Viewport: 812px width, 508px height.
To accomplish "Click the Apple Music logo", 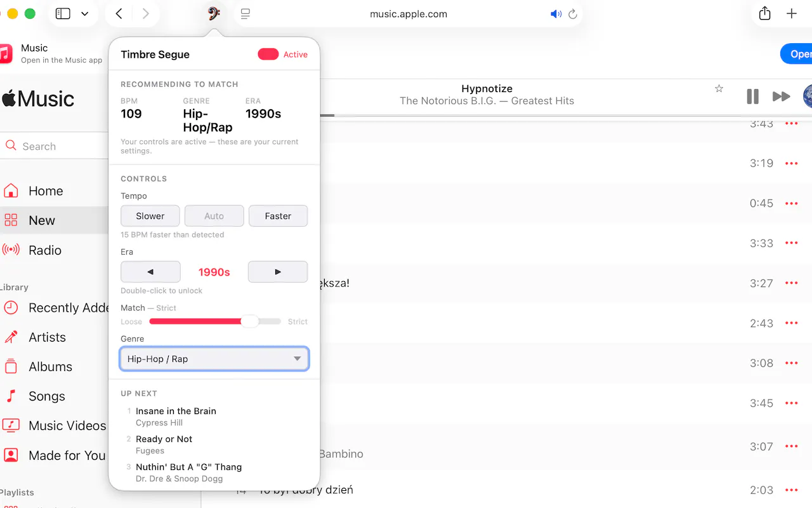I will pos(37,98).
